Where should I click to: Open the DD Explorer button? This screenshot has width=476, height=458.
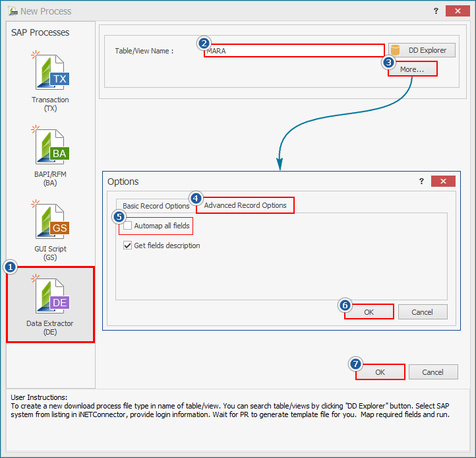click(423, 50)
